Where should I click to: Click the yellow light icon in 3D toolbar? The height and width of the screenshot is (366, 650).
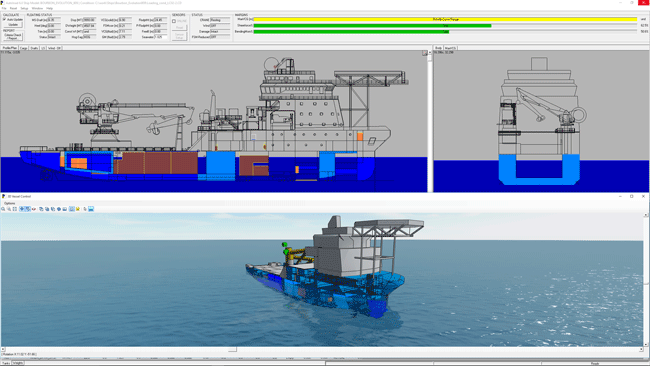click(78, 209)
